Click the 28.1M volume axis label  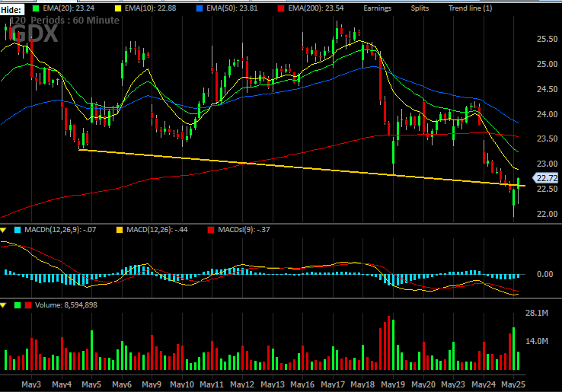point(537,313)
